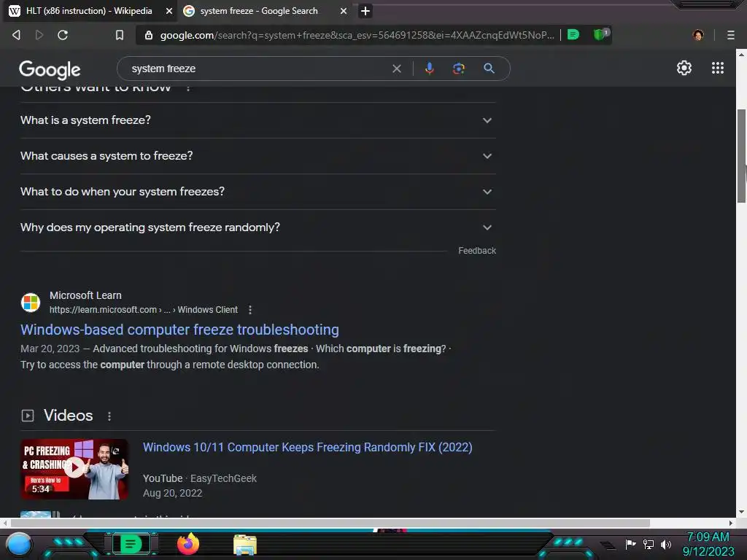Image resolution: width=747 pixels, height=560 pixels.
Task: Clear the Google search box
Action: [x=396, y=69]
